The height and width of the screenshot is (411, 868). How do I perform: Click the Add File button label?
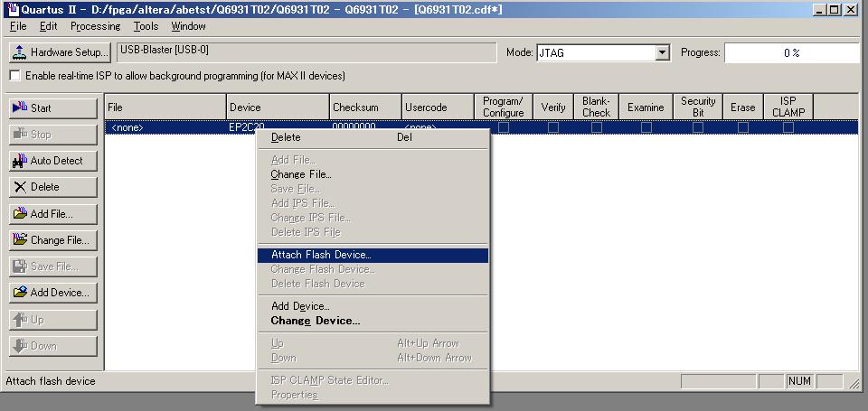point(52,213)
